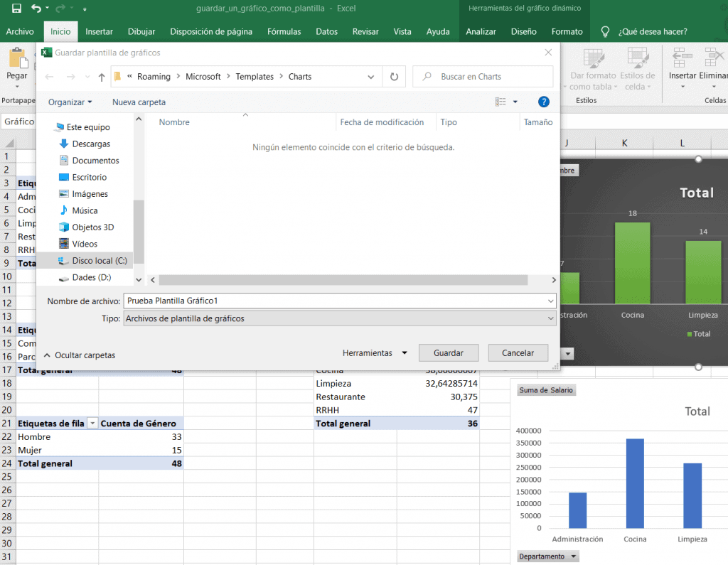Click the 'Estilos de celda' icon
The image size is (728, 565).
coord(638,58)
